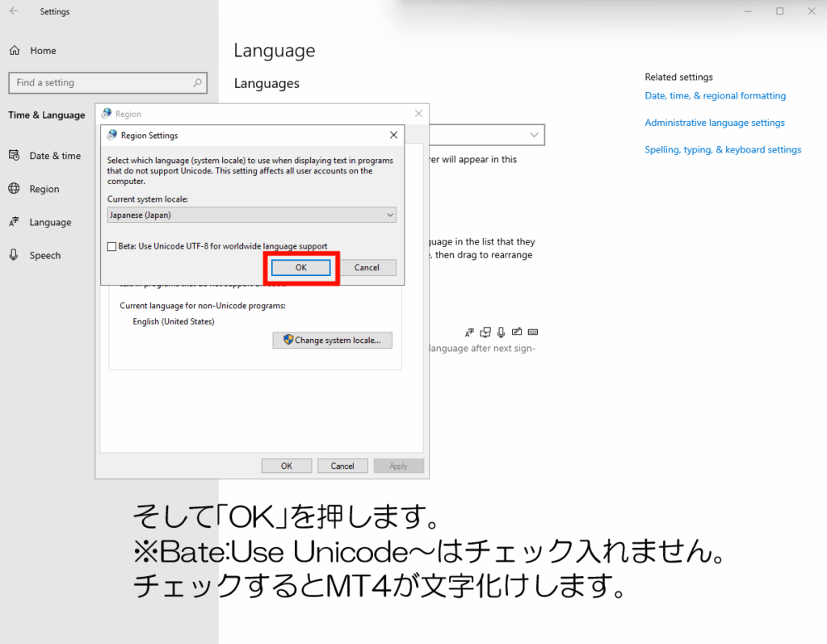This screenshot has width=827, height=644.
Task: Click the Region globe icon in sidebar
Action: (15, 189)
